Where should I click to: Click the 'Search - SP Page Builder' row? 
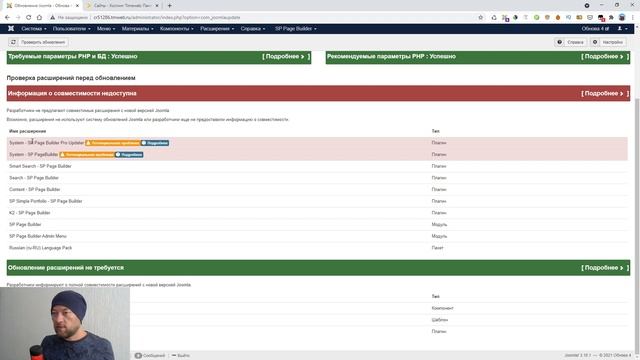pyautogui.click(x=317, y=178)
